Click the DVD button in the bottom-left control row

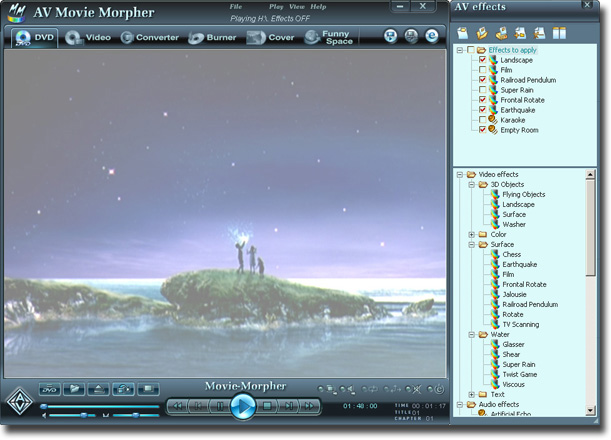tap(49, 389)
